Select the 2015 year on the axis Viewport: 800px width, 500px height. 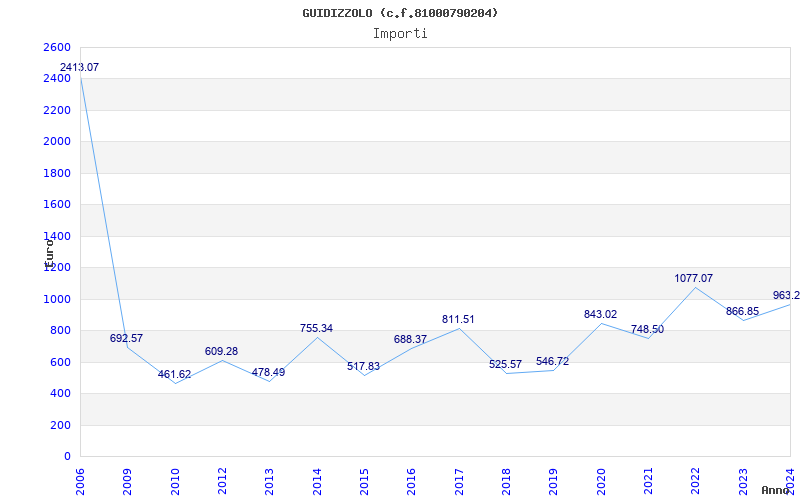pos(364,482)
